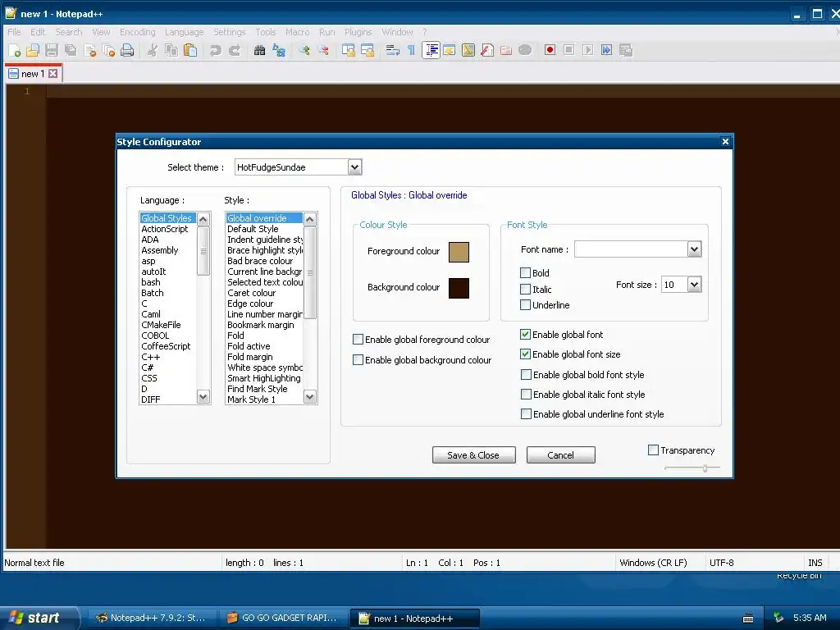
Task: Toggle the Word Wrap toolbar icon
Action: tap(393, 50)
